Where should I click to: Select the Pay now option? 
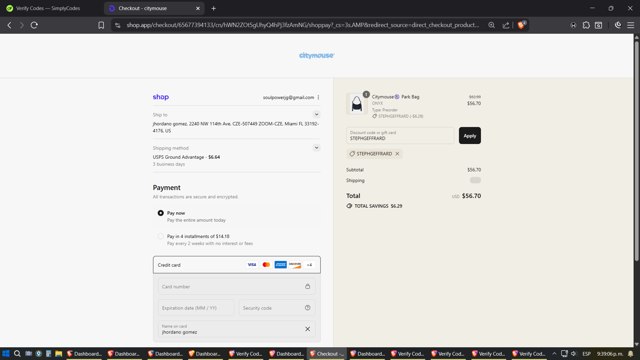[160, 213]
